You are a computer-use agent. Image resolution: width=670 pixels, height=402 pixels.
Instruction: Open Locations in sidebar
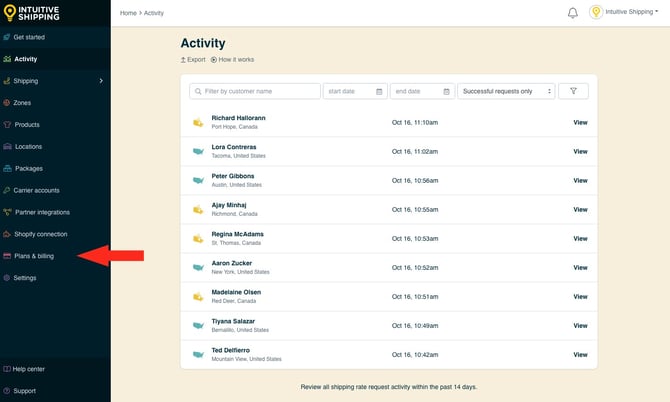coord(28,147)
